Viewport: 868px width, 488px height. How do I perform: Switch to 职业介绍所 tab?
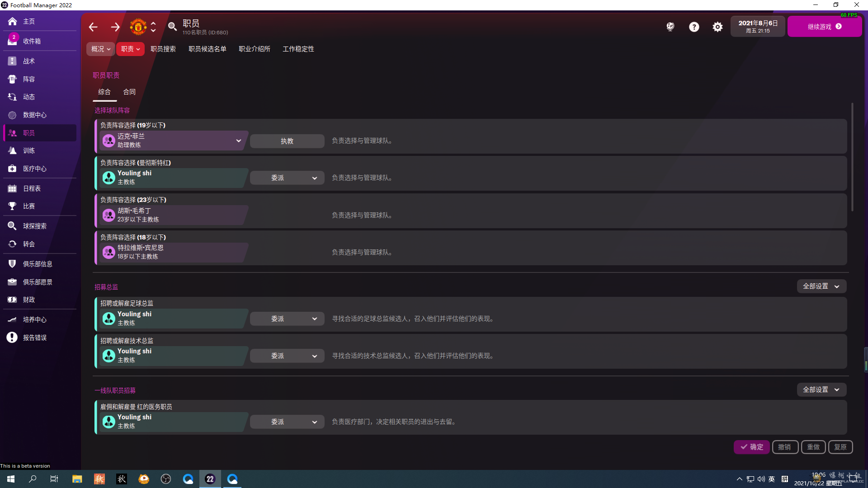[x=255, y=49]
